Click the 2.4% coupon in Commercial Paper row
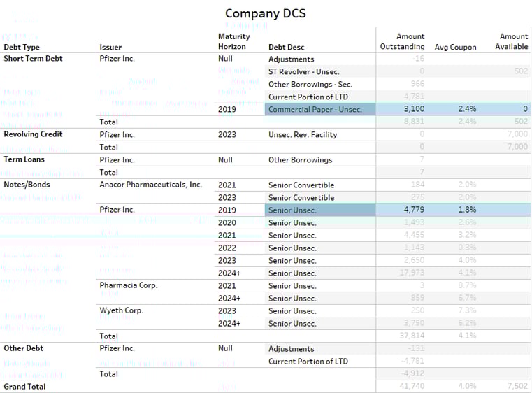This screenshot has width=532, height=393. coord(467,109)
